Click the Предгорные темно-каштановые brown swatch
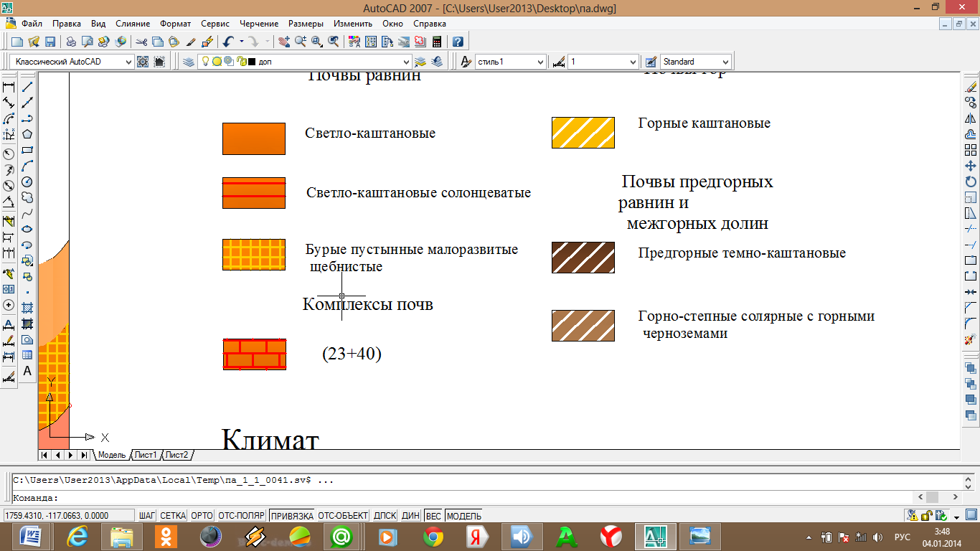This screenshot has width=980, height=551. tap(583, 258)
